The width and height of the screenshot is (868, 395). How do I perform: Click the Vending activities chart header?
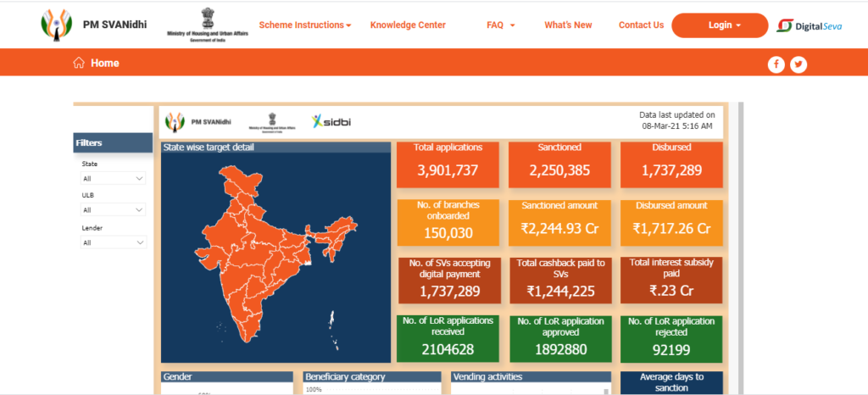[x=531, y=376]
